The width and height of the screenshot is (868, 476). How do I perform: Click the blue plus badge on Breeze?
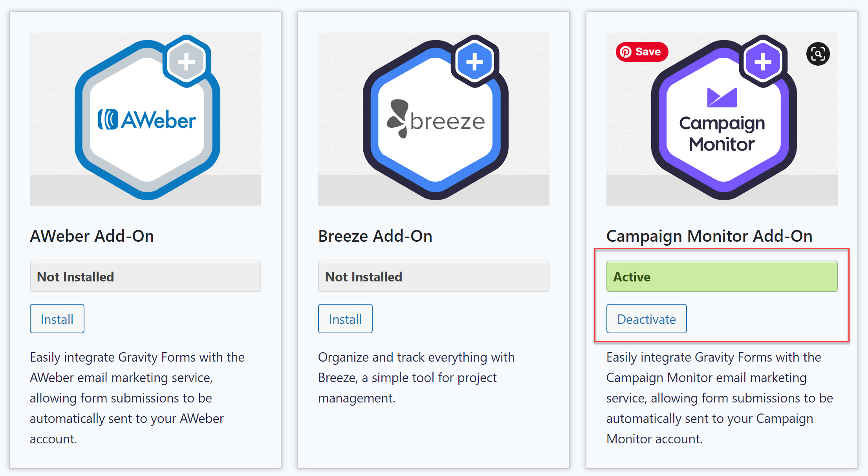(x=475, y=62)
